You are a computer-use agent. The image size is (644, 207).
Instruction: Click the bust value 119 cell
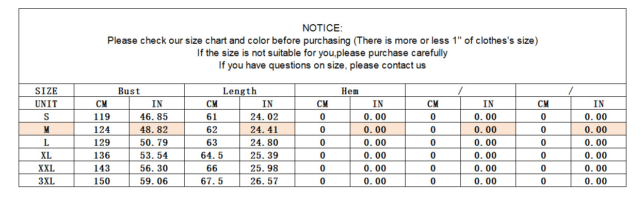coord(102,117)
